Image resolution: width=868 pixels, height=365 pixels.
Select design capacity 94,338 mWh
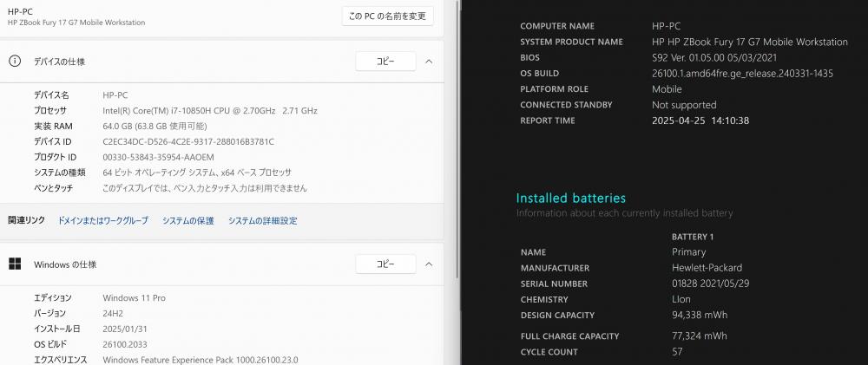click(x=700, y=316)
